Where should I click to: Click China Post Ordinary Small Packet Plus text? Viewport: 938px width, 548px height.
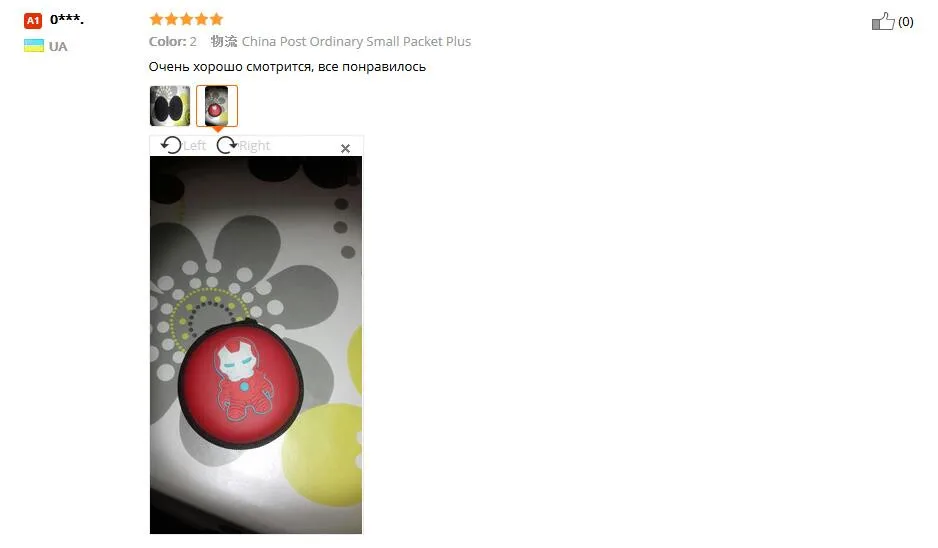click(x=356, y=41)
